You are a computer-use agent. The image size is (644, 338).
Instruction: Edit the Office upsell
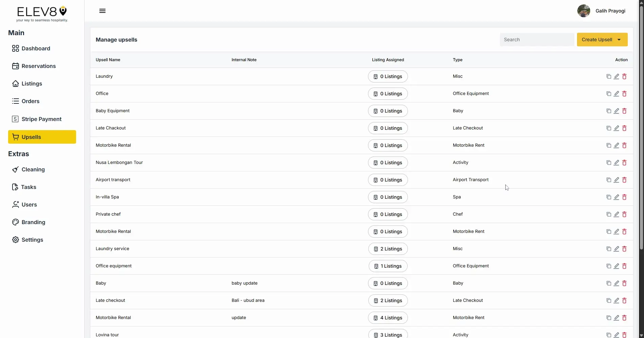[x=616, y=94]
